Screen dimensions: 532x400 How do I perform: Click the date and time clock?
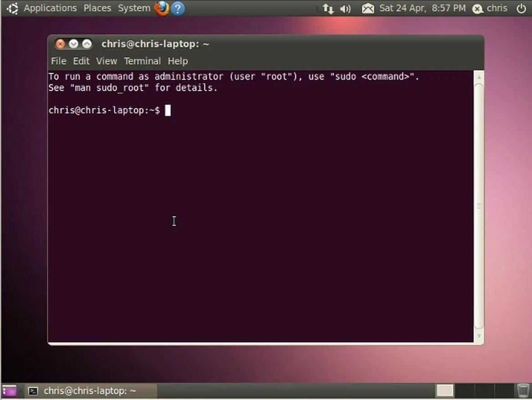pos(422,8)
